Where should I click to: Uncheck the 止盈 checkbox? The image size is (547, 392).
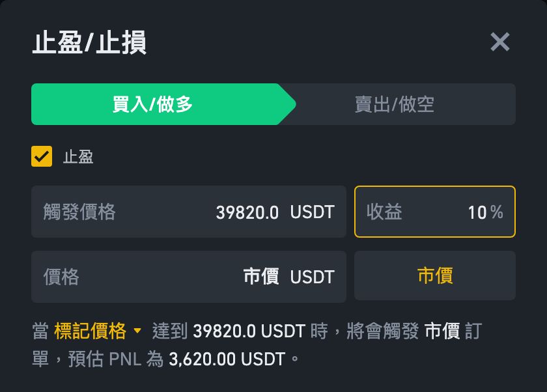point(42,156)
